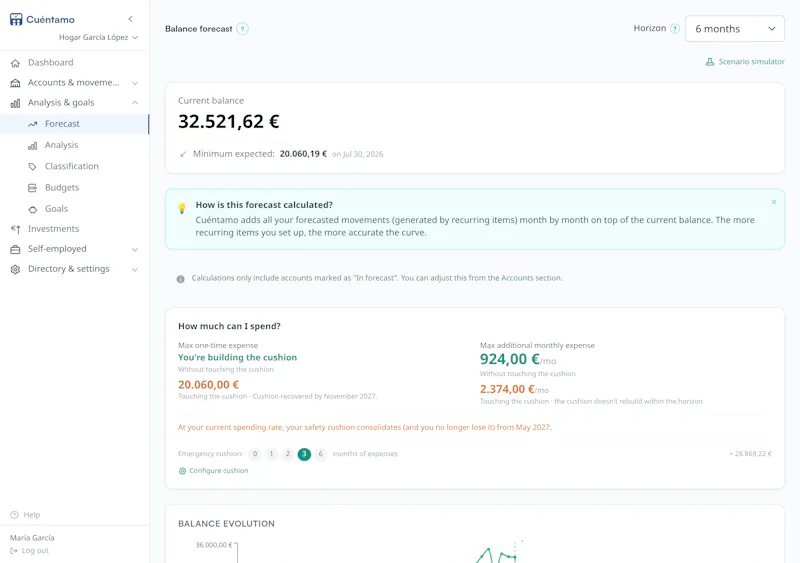Click the Investments euro arrow icon
The image size is (800, 563).
point(15,229)
